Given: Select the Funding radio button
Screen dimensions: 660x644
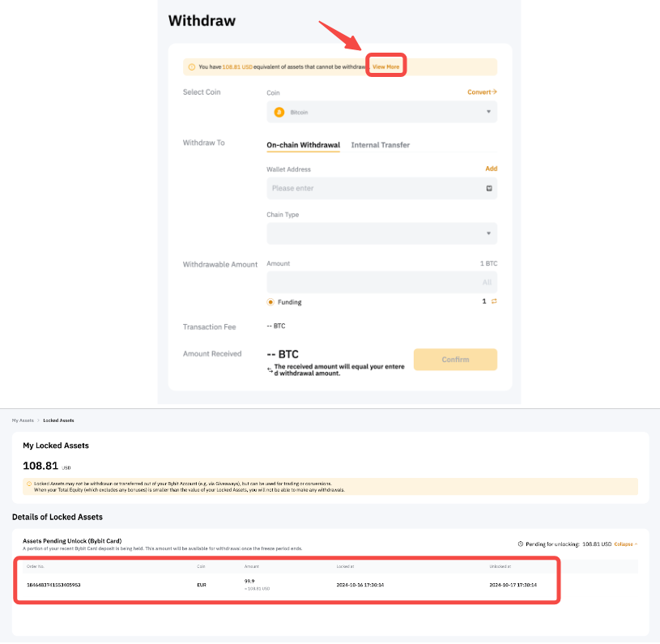Looking at the screenshot, I should pos(270,302).
